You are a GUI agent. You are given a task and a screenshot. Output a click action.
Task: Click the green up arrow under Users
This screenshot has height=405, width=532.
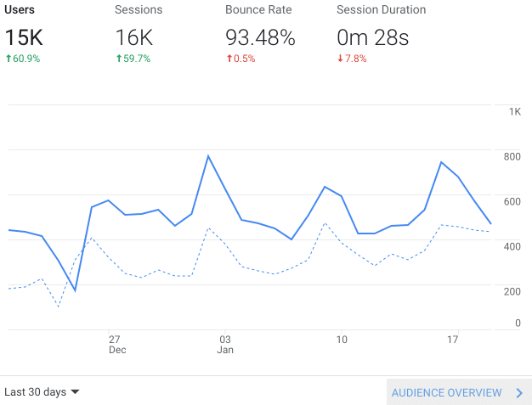(8, 59)
